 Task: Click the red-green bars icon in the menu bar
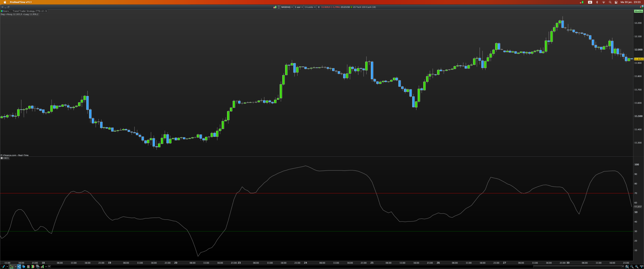[x=581, y=2]
